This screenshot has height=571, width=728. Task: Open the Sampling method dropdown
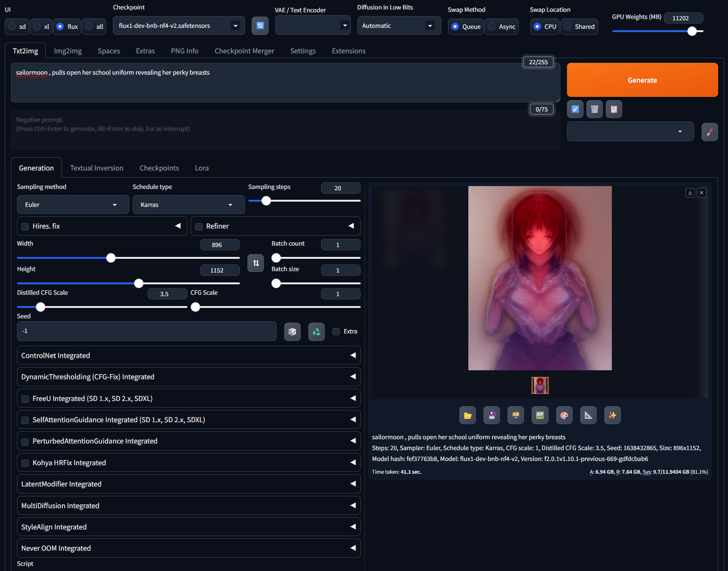pyautogui.click(x=73, y=205)
